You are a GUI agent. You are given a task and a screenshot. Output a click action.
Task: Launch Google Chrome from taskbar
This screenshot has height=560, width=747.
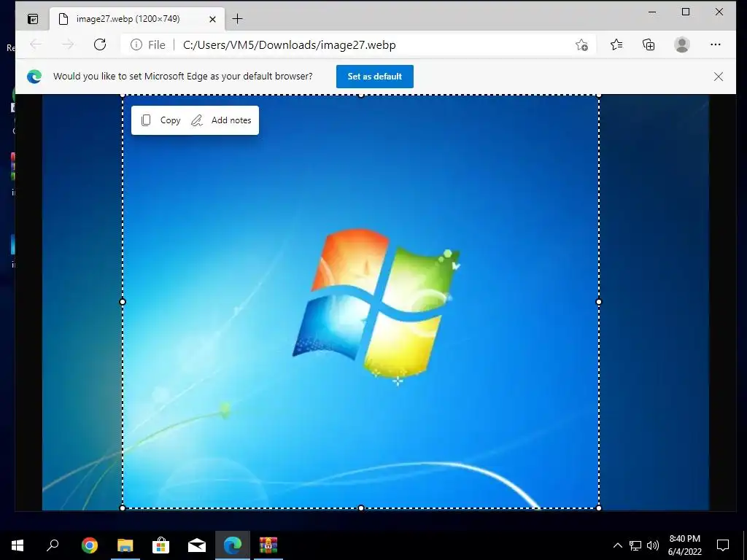89,545
